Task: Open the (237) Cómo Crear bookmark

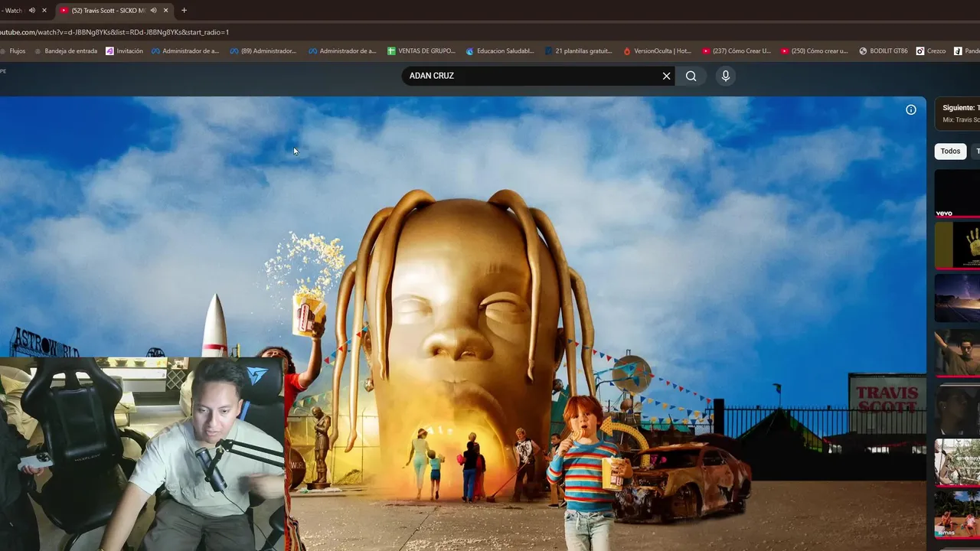Action: (x=737, y=51)
